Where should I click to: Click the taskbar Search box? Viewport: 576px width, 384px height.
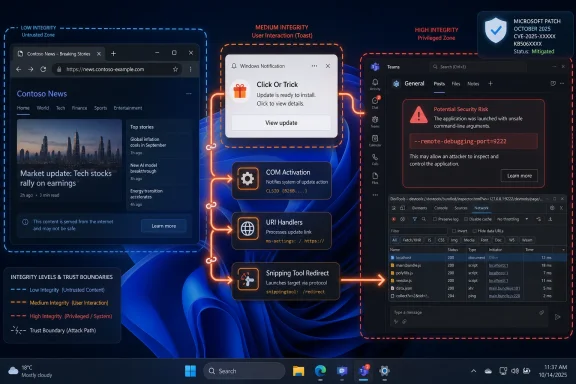pyautogui.click(x=244, y=371)
